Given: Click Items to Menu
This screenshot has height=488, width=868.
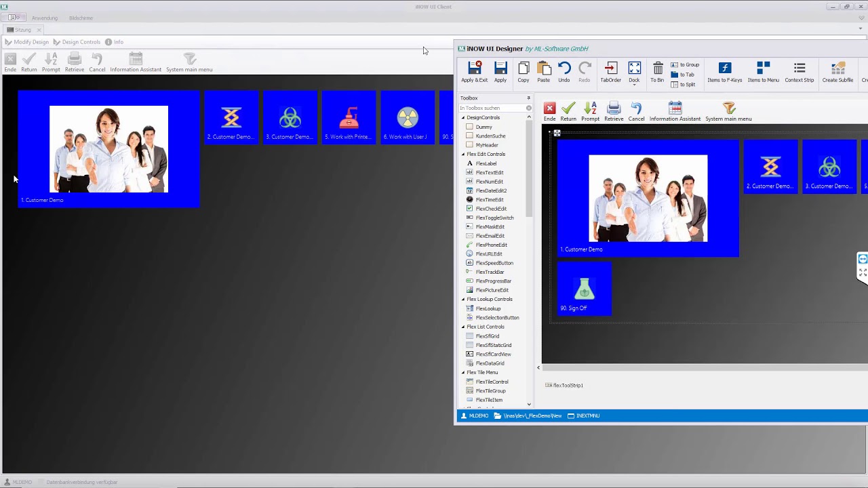Looking at the screenshot, I should click(x=764, y=72).
